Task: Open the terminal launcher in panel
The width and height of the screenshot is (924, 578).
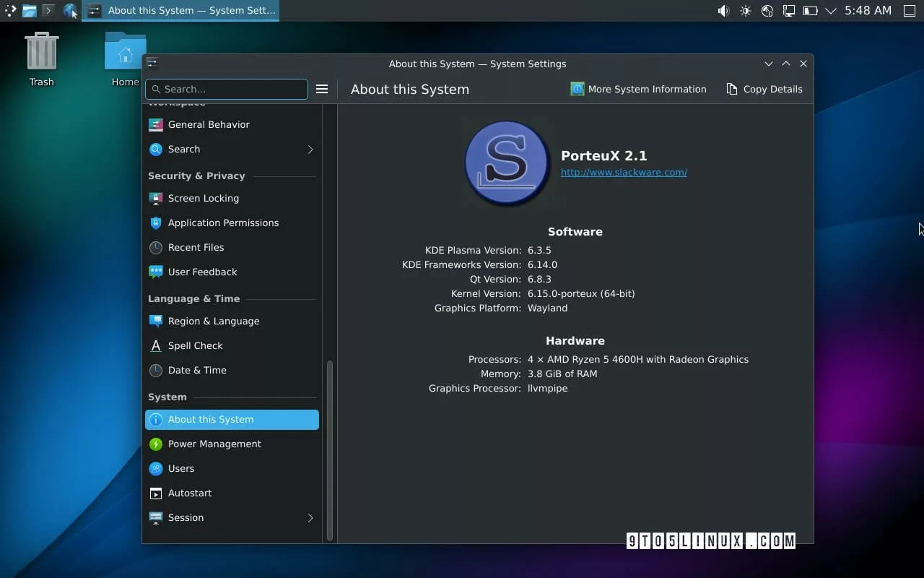Action: pos(48,11)
